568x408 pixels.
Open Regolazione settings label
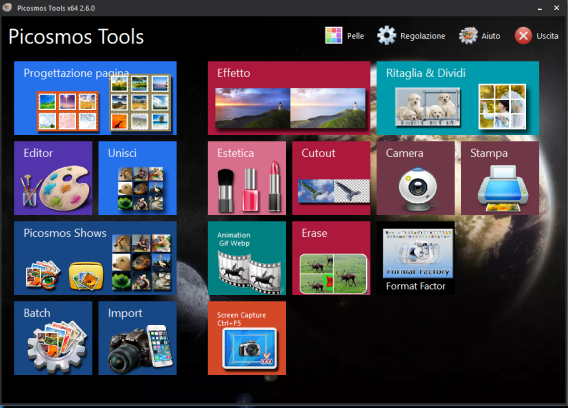[423, 36]
